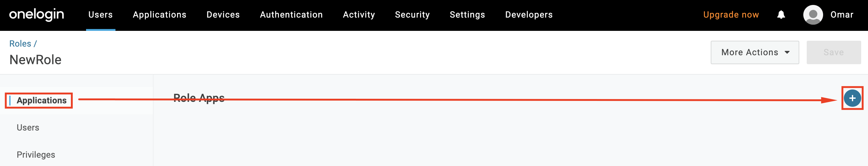Click the OneLogin logo
The image size is (868, 166).
37,15
